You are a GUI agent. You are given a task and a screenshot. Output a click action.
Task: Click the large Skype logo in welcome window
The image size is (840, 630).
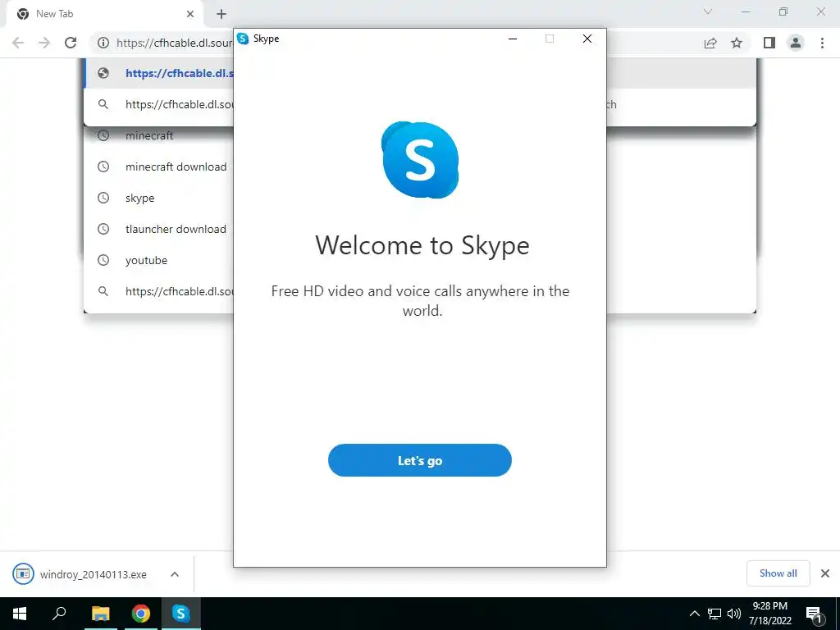pyautogui.click(x=419, y=160)
